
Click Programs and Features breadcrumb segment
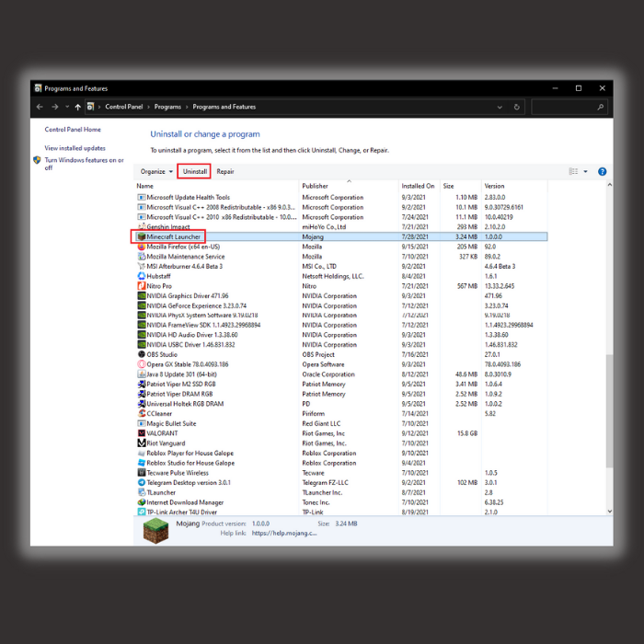224,107
